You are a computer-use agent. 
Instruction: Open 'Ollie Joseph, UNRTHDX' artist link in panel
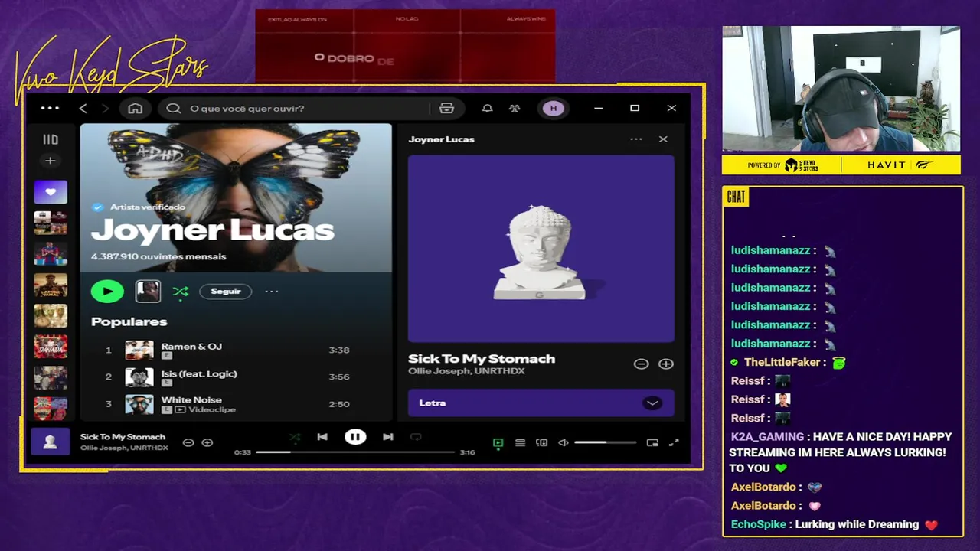pyautogui.click(x=466, y=371)
